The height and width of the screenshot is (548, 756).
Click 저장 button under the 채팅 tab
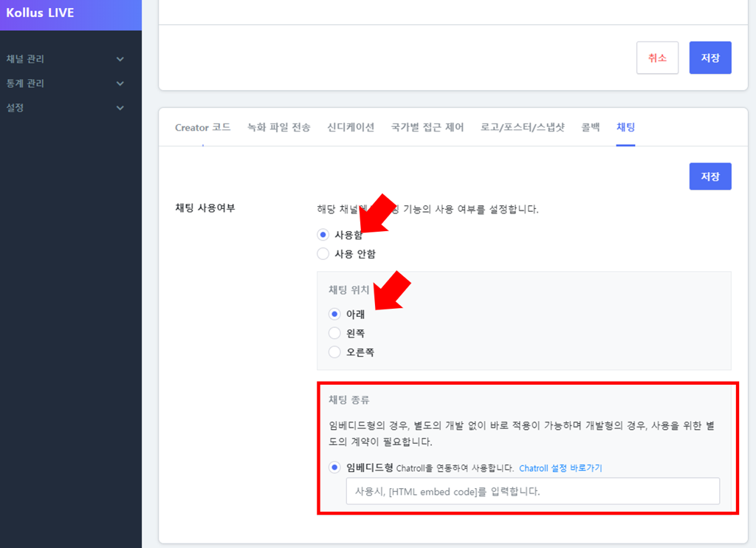(x=709, y=177)
